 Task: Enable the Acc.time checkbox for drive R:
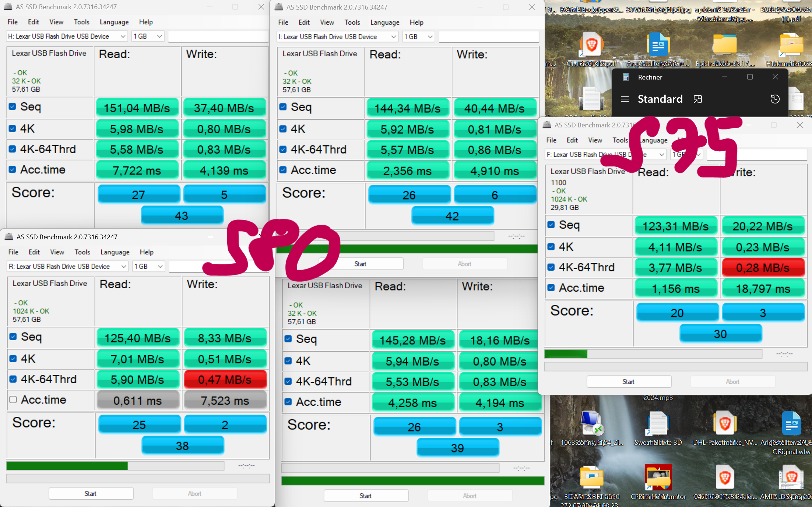point(13,400)
